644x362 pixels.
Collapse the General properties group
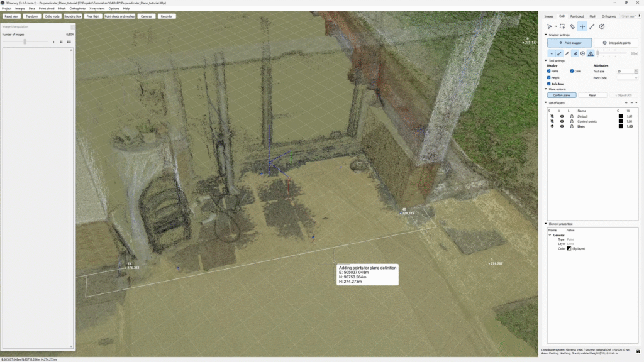pos(550,235)
